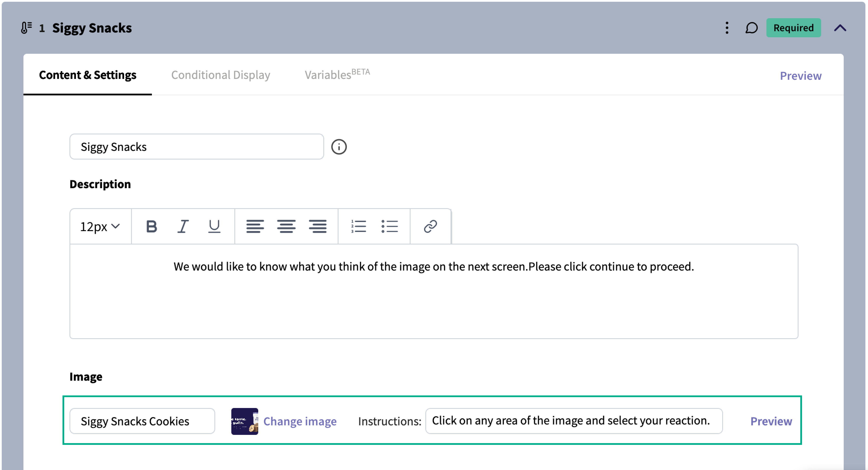Click the image Instructions text field
The image size is (868, 470).
pyautogui.click(x=574, y=421)
